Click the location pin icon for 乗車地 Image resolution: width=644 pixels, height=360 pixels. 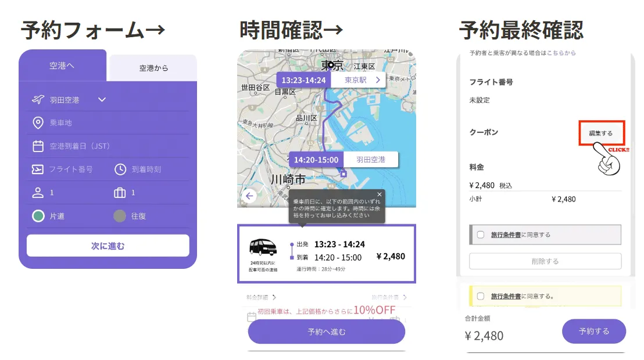click(38, 123)
